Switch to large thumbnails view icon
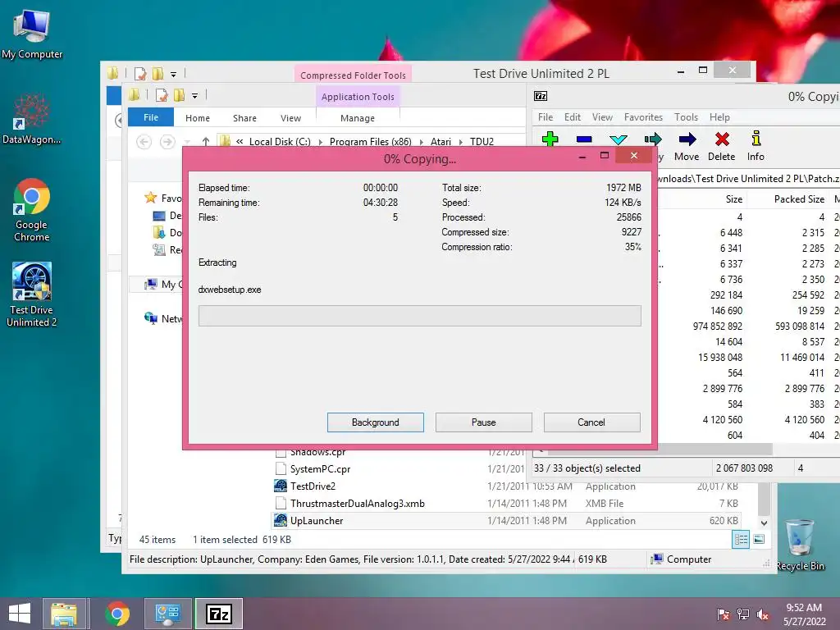This screenshot has width=840, height=630. [x=759, y=539]
